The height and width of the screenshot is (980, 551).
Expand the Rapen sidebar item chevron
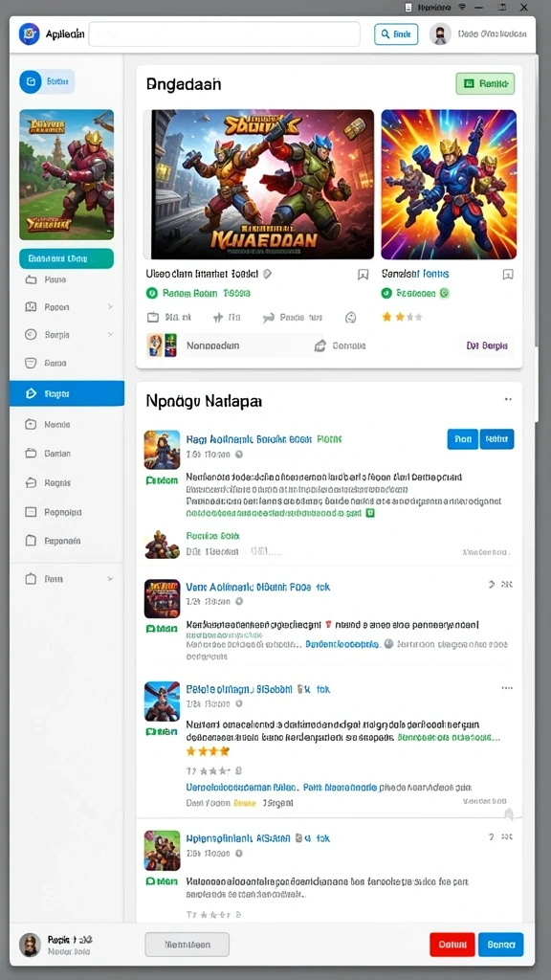pos(110,307)
